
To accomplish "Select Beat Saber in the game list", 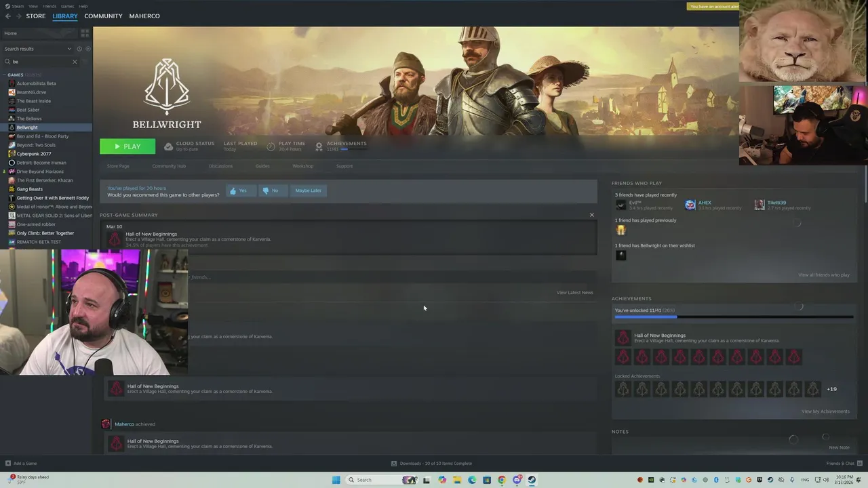I will [x=28, y=110].
